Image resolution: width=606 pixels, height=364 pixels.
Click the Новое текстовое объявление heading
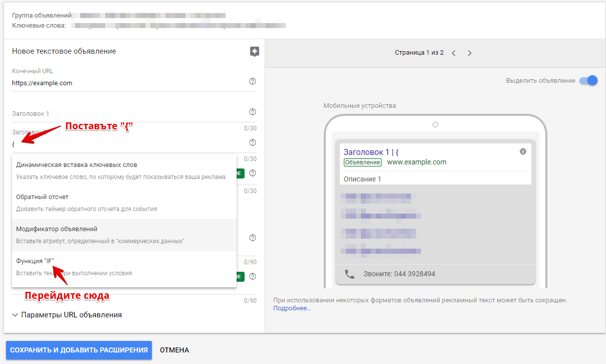(64, 51)
